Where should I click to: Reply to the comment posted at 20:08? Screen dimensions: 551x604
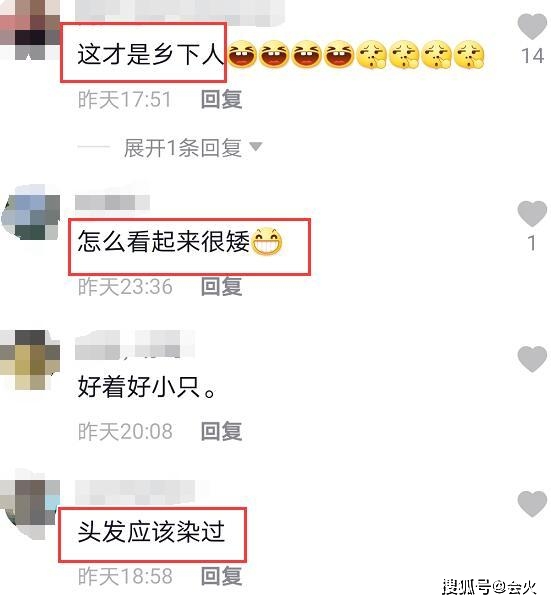(x=222, y=431)
